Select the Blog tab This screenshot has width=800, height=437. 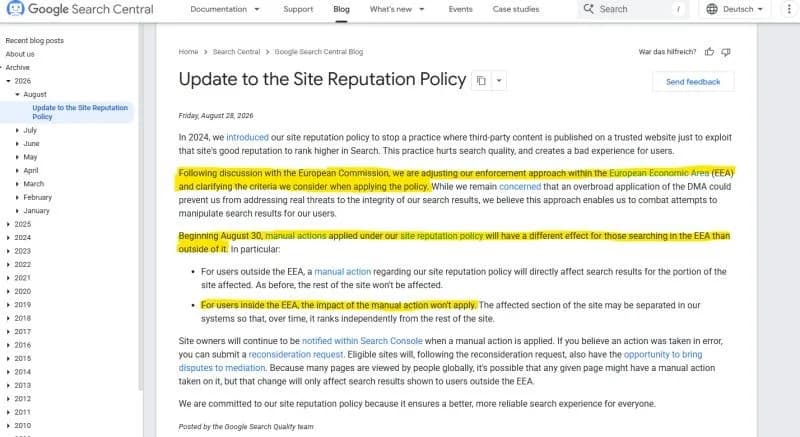(x=341, y=9)
